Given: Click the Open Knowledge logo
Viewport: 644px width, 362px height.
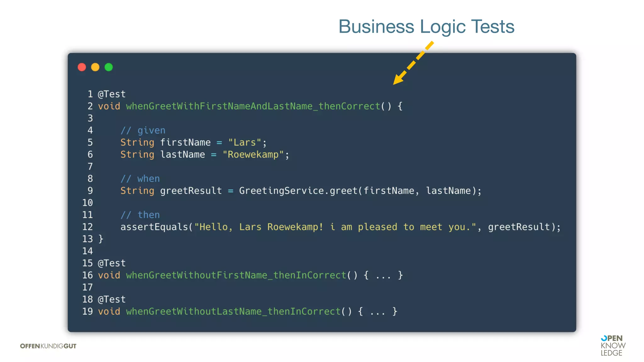Looking at the screenshot, I should coord(613,346).
